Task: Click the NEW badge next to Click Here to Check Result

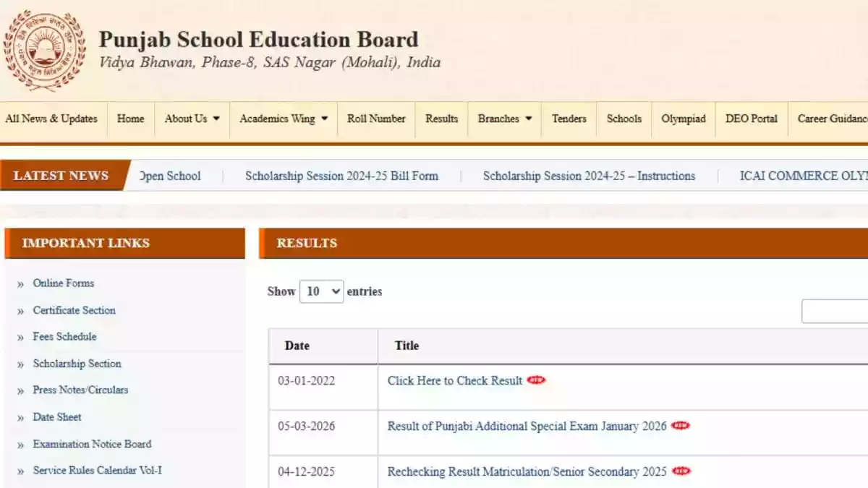Action: [x=536, y=380]
